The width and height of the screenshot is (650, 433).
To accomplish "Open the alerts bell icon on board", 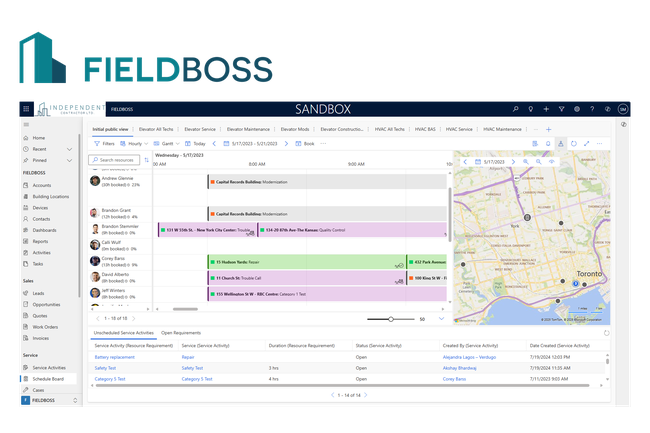I will pyautogui.click(x=548, y=143).
